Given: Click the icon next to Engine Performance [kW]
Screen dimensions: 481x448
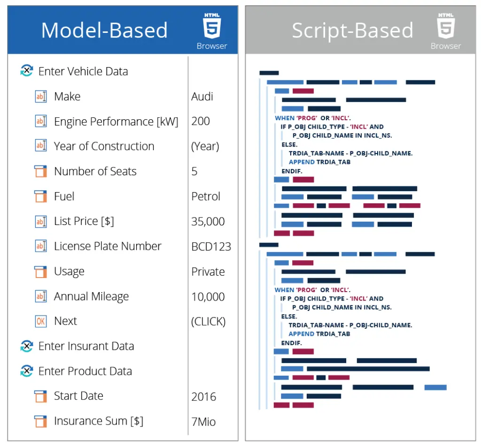Looking at the screenshot, I should pyautogui.click(x=41, y=122).
